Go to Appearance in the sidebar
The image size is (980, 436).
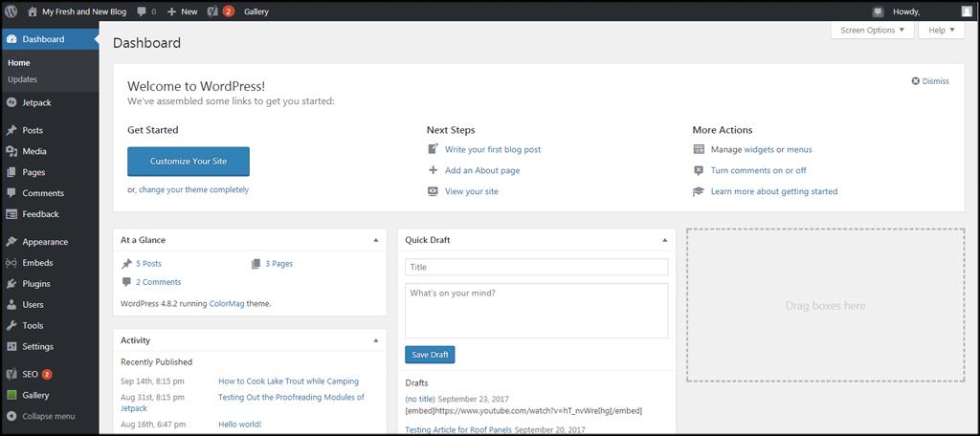tap(45, 242)
